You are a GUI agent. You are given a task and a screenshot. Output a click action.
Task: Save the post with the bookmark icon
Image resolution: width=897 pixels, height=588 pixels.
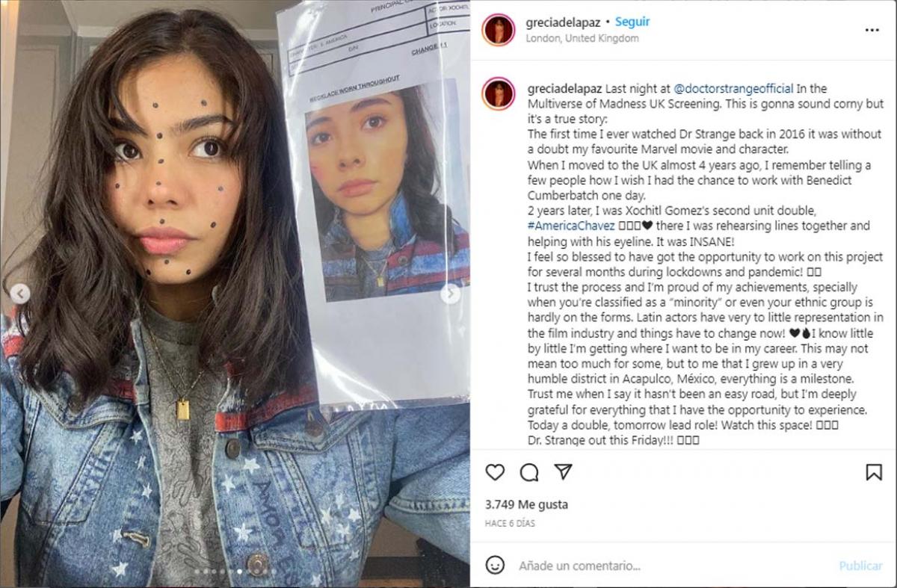[x=873, y=472]
